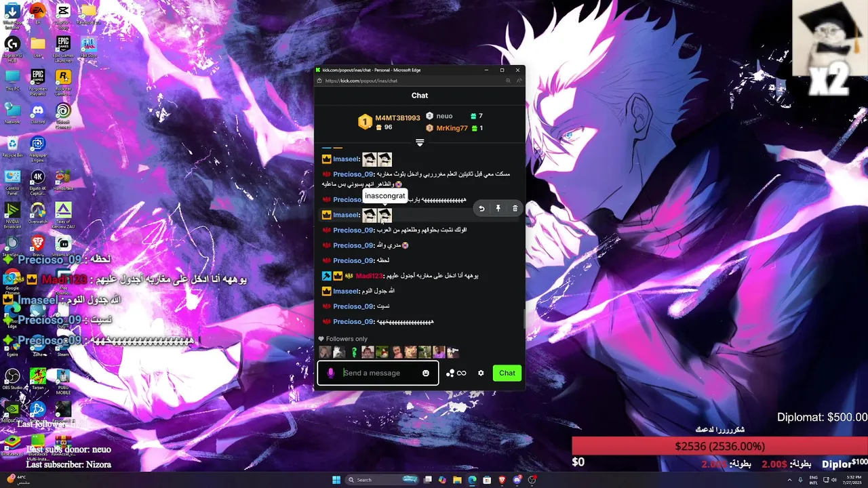Image resolution: width=868 pixels, height=488 pixels.
Task: Click Brave browser taskbar icon
Action: tap(502, 480)
